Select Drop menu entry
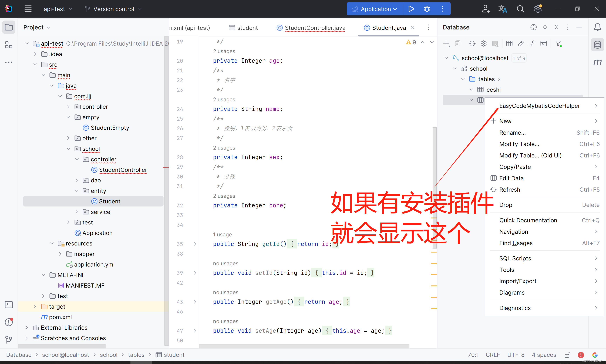Viewport: 606px width, 364px height. tap(545, 205)
